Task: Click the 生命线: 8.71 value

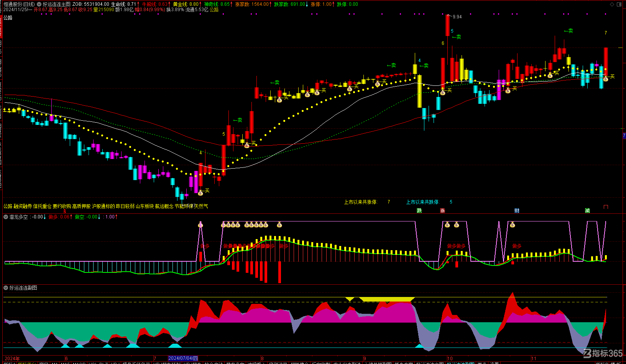Action: (124, 4)
